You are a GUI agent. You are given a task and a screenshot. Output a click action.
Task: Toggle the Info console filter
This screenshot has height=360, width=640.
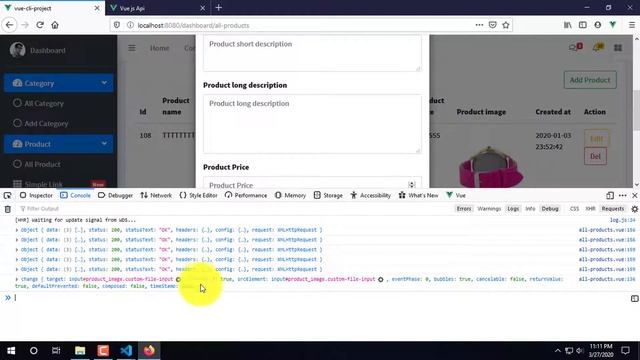coord(530,209)
